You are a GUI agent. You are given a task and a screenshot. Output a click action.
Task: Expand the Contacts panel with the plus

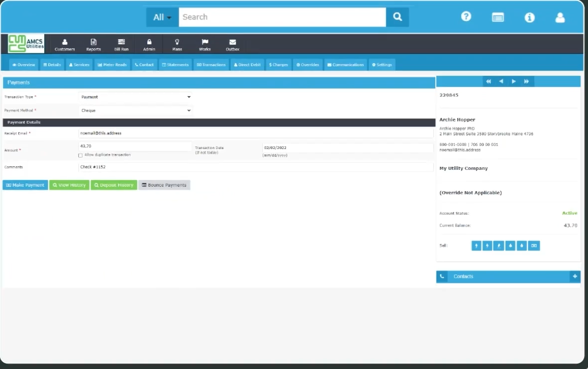(x=575, y=276)
